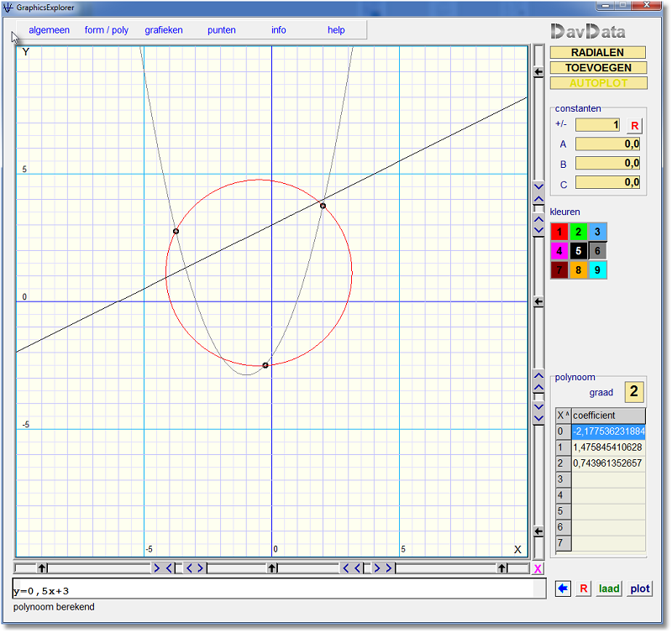The height and width of the screenshot is (633, 672).
Task: Click the TOEVOEGEN button
Action: pos(598,68)
